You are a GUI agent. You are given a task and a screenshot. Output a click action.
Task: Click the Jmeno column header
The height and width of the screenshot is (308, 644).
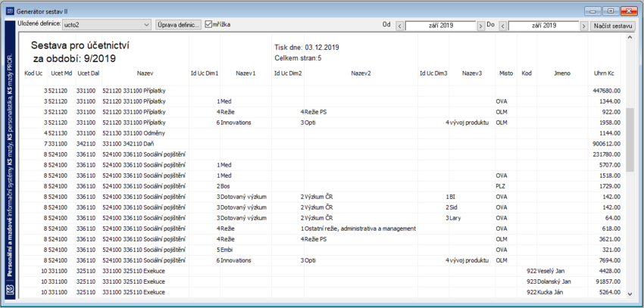[561, 73]
